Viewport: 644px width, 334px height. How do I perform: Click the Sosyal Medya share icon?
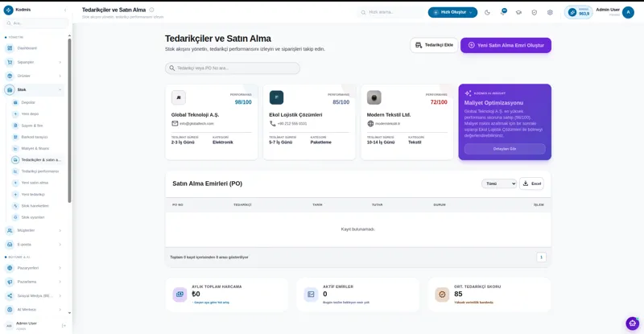(x=10, y=296)
